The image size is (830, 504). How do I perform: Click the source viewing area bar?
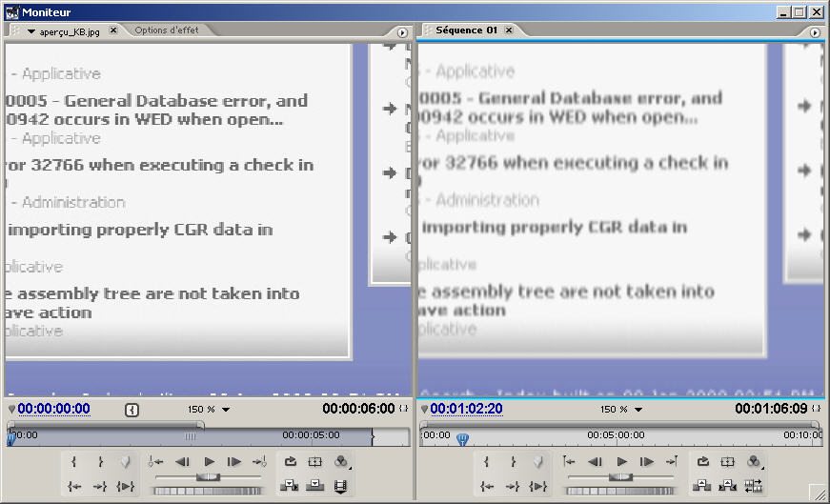106,425
